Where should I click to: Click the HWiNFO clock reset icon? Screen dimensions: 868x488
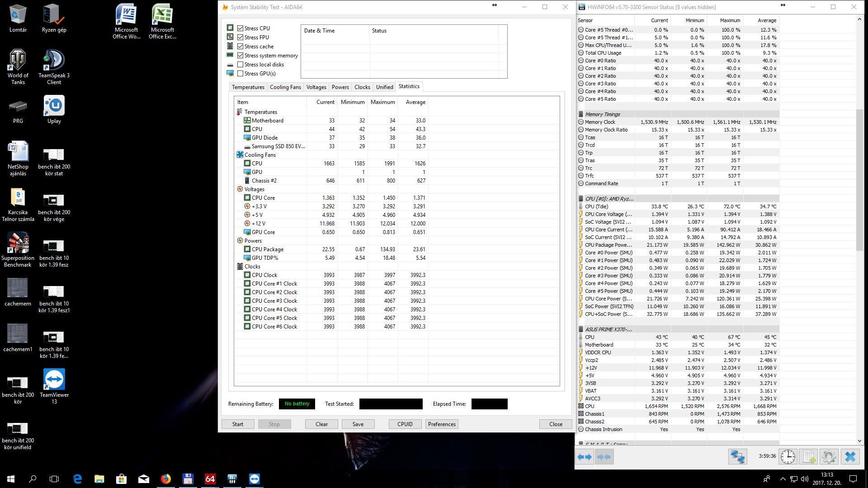coord(788,457)
